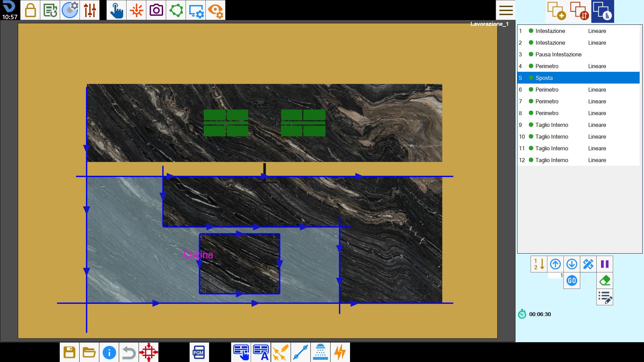Click the water jet shower icon
This screenshot has width=644, height=362.
click(320, 352)
